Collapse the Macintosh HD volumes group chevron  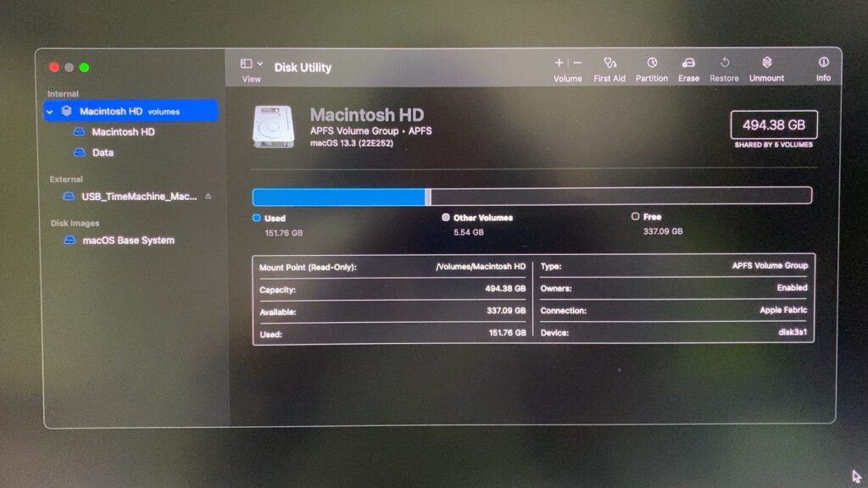point(50,112)
